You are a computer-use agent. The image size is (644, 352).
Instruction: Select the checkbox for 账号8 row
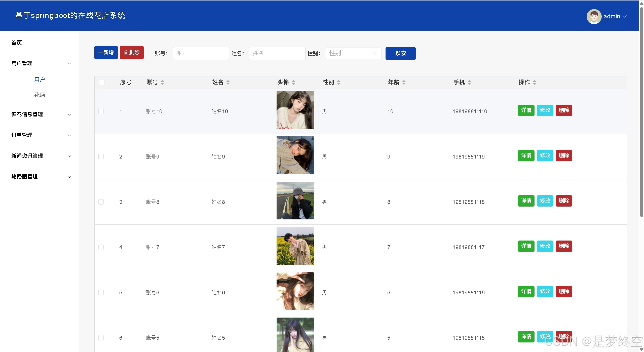pos(101,202)
